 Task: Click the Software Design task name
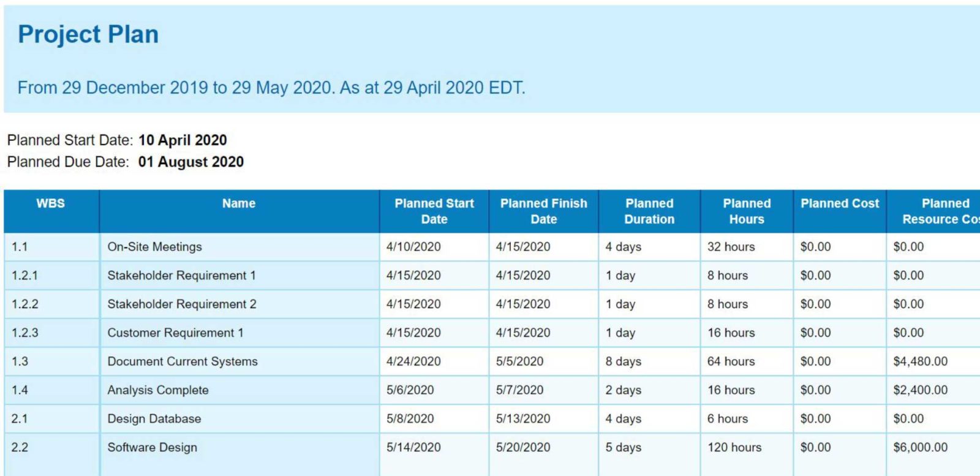coord(153,448)
